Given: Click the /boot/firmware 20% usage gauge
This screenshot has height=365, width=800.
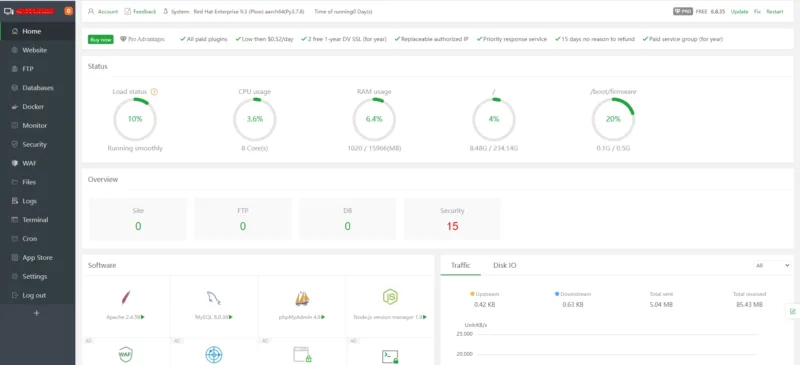Looking at the screenshot, I should [x=613, y=119].
